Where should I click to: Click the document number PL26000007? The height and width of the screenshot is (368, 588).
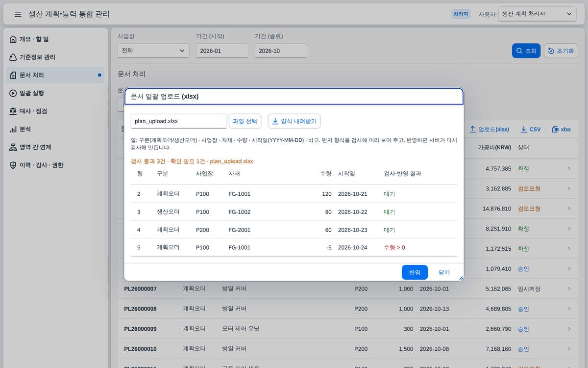pyautogui.click(x=141, y=289)
